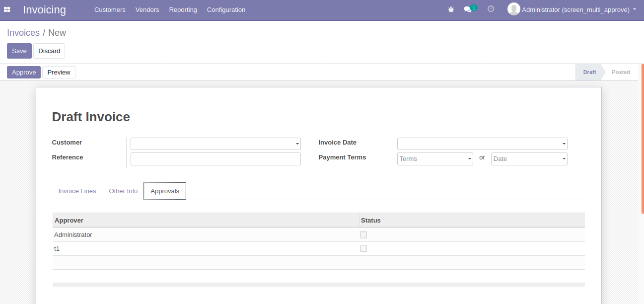Expand the Administrator user menu
Image resolution: width=644 pixels, height=304 pixels.
(x=578, y=9)
